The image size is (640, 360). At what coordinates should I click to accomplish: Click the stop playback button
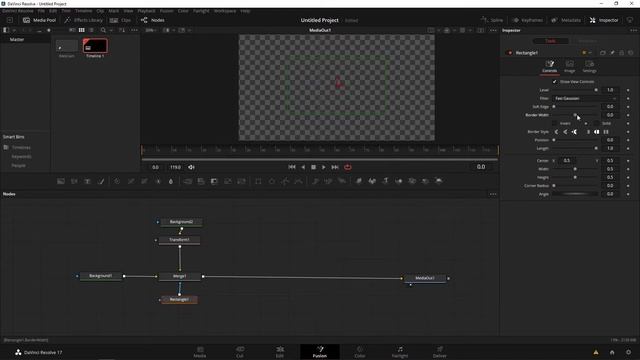pos(313,167)
